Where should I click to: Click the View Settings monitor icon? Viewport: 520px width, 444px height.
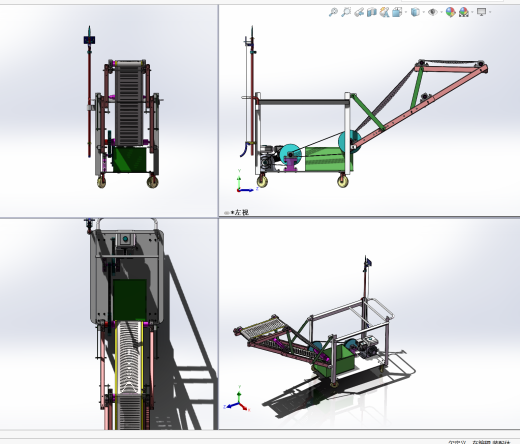481,12
